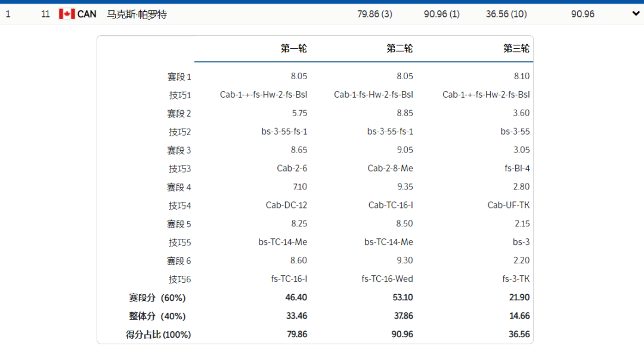Click the CAN country code label
Image resolution: width=644 pixels, height=355 pixels.
pyautogui.click(x=87, y=14)
